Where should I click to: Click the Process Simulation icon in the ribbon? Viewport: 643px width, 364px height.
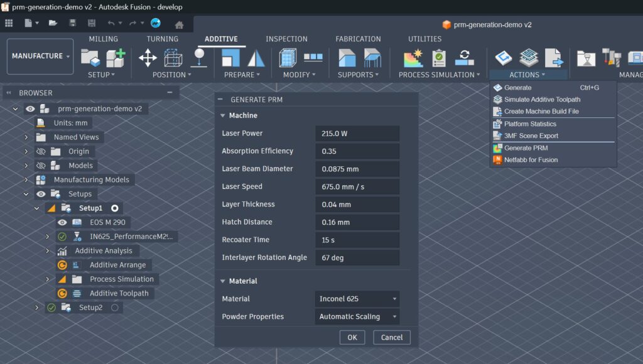[x=413, y=58]
